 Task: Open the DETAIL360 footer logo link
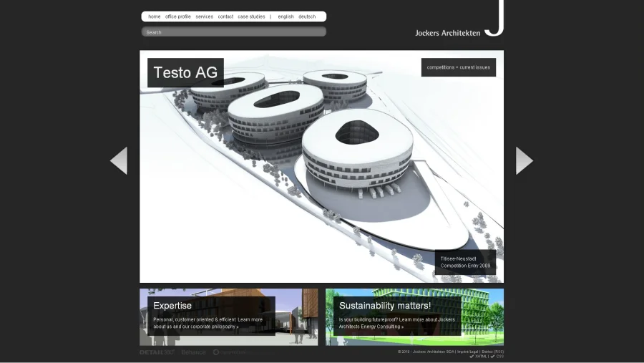tap(157, 352)
